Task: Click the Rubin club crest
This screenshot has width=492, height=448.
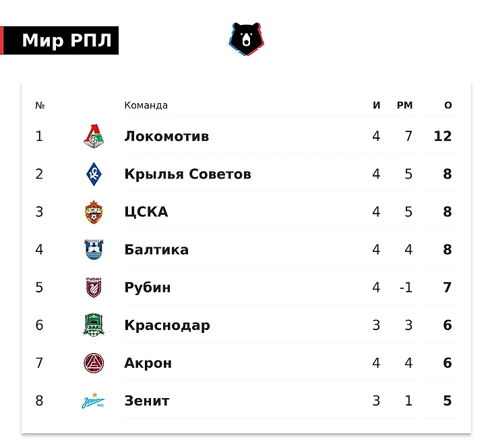Action: [94, 288]
